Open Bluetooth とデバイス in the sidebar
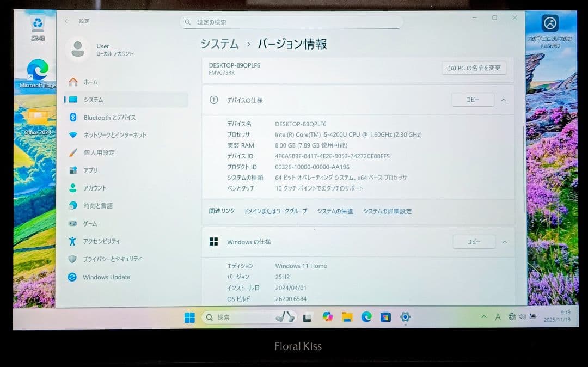Screen dimensions: 588x367 114,117
